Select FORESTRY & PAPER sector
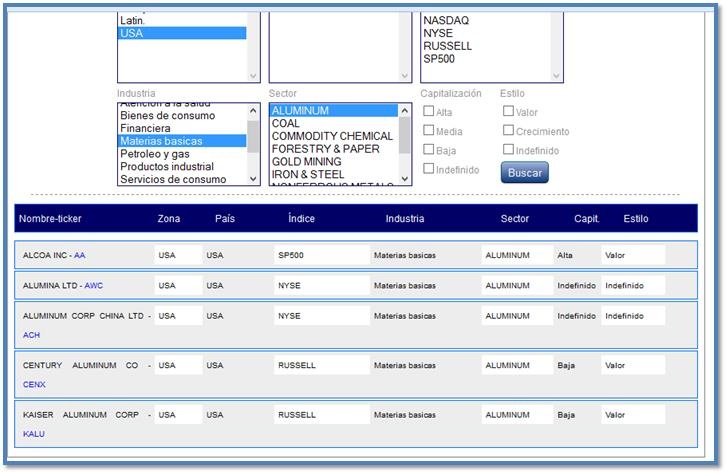Screen dimensions: 727x474 (x=333, y=149)
